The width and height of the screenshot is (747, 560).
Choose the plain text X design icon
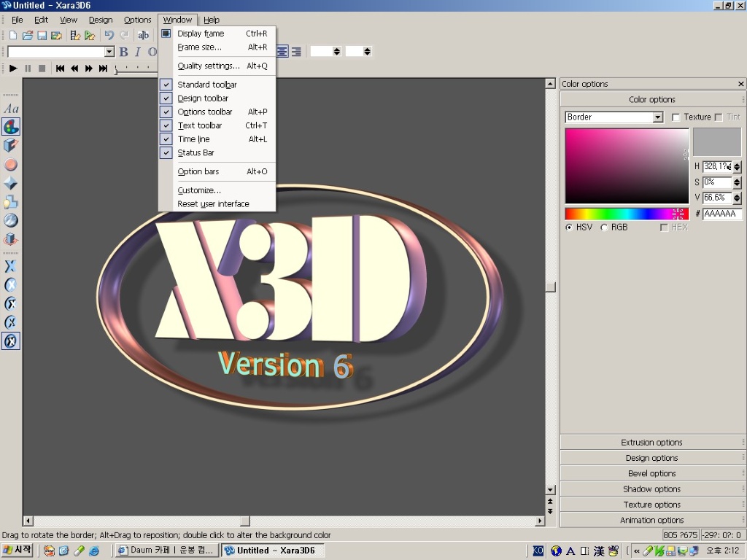click(11, 266)
